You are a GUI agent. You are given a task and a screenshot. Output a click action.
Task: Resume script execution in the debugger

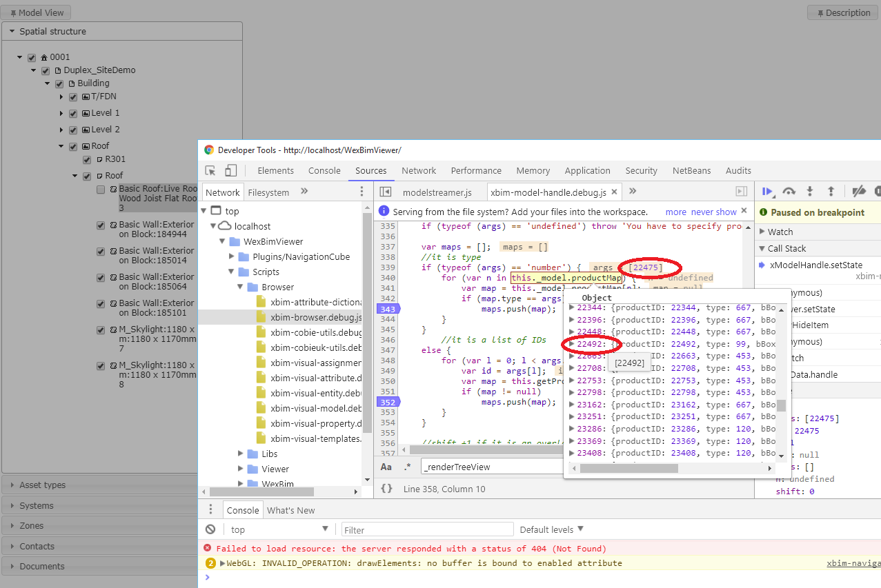[767, 191]
